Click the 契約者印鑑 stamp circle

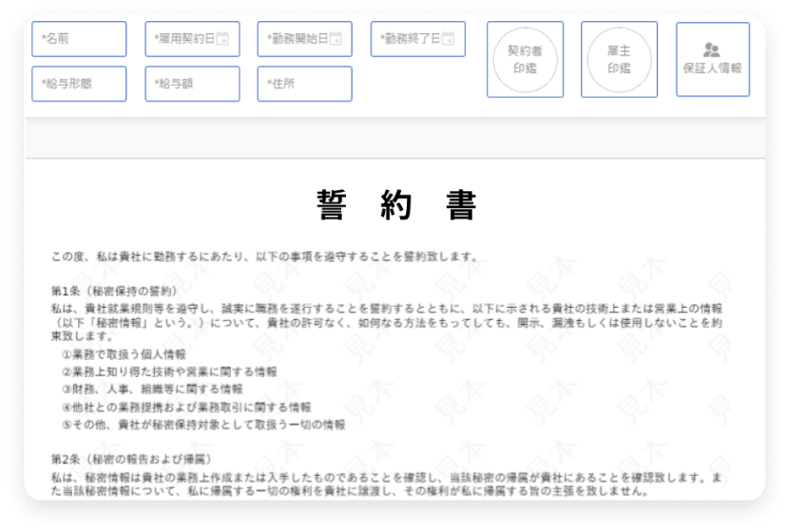click(525, 59)
